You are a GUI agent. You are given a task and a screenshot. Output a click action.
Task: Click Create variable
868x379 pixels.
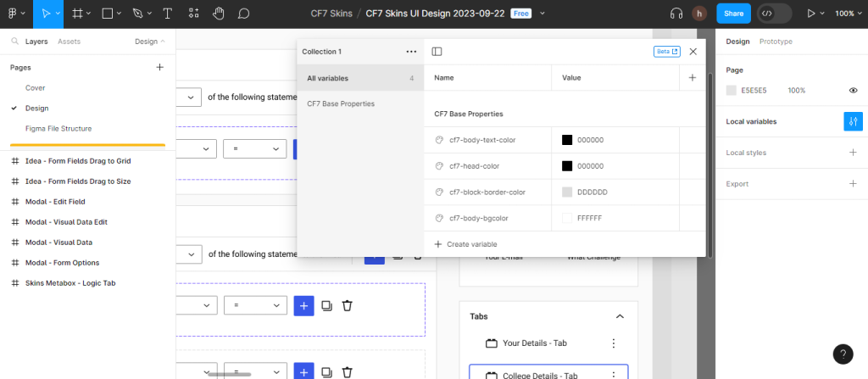[465, 244]
